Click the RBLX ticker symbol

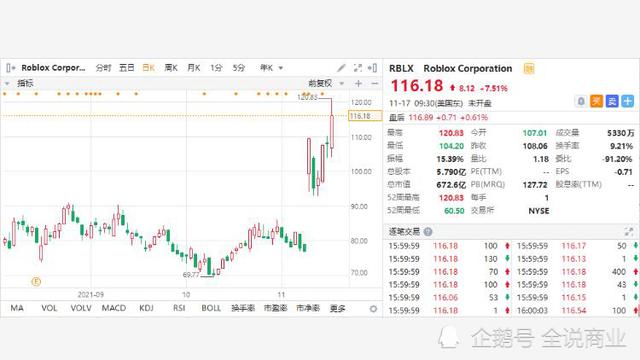click(x=401, y=69)
